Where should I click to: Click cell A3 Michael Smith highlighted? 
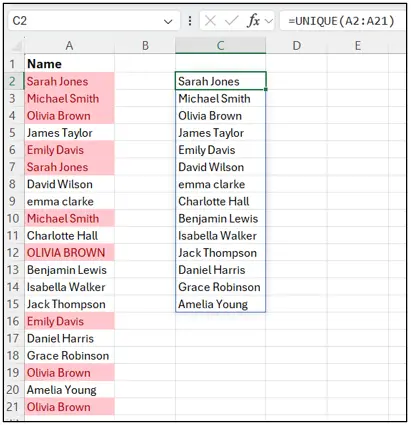pos(69,98)
